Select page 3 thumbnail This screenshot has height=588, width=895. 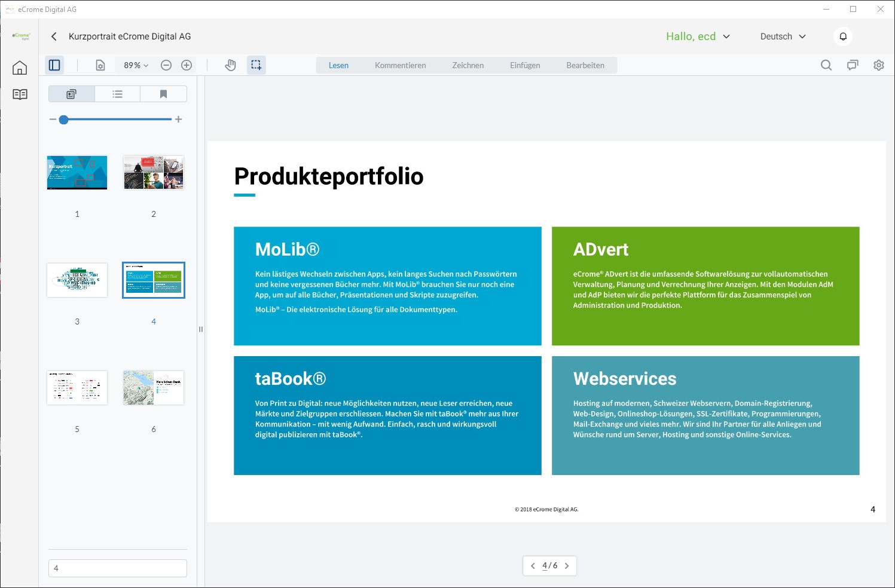[77, 280]
